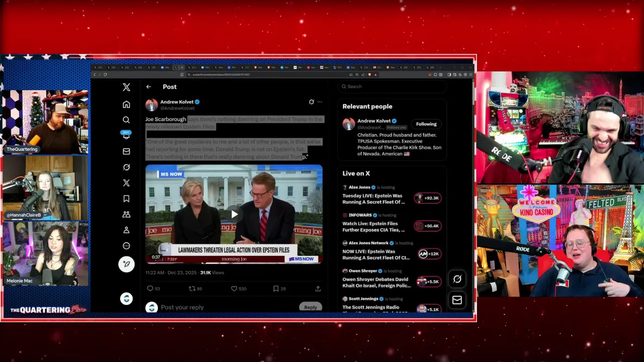Click the 31.1K Views count
644x362 pixels.
click(x=212, y=273)
